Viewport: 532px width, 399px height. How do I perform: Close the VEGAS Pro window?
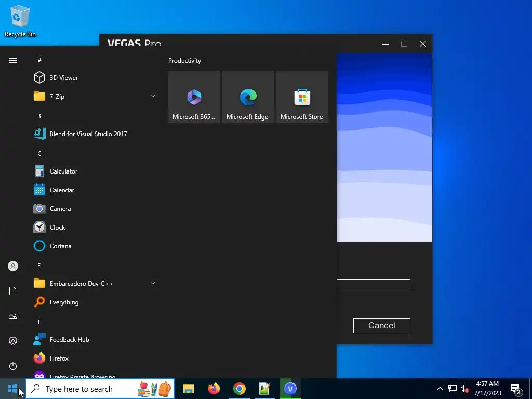pos(423,44)
